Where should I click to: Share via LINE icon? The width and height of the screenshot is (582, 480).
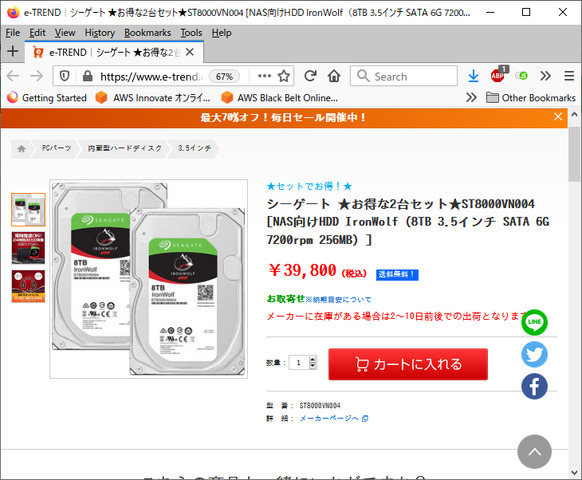point(534,322)
